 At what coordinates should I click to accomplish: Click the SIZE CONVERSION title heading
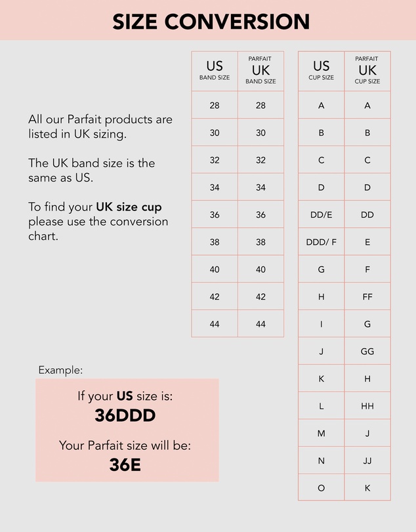pos(211,22)
